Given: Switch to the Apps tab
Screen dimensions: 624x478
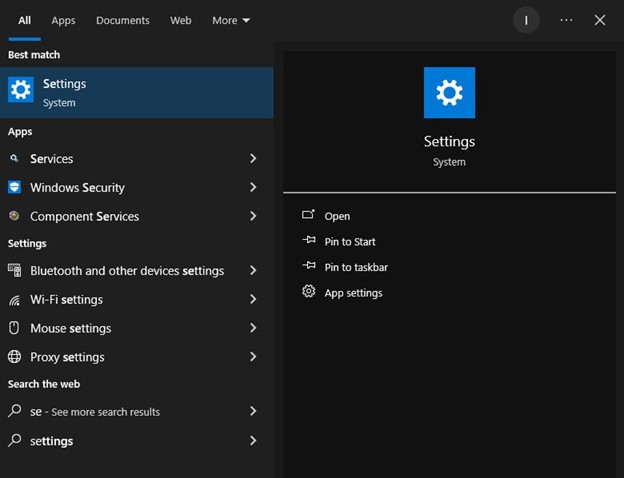Looking at the screenshot, I should 63,20.
